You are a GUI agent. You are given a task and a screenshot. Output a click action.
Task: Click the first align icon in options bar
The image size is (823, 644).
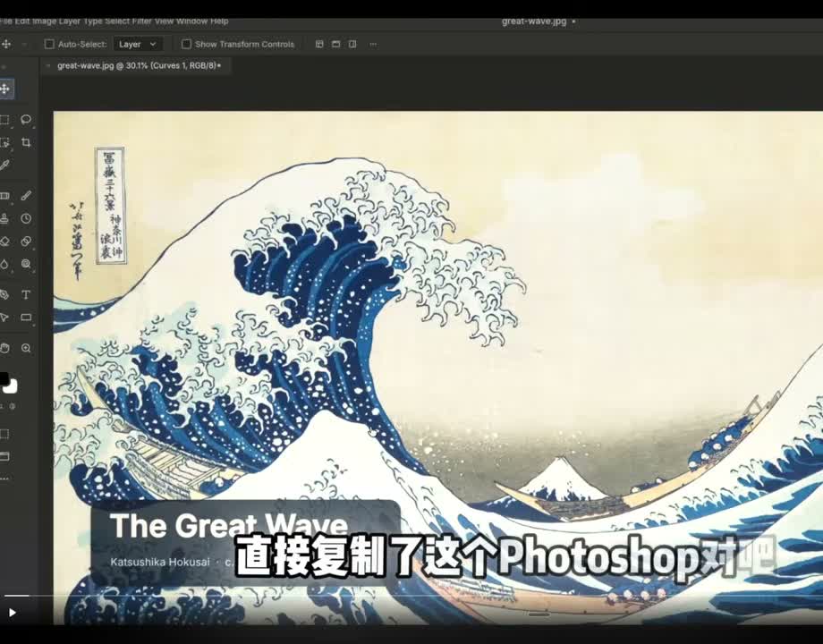tap(319, 44)
